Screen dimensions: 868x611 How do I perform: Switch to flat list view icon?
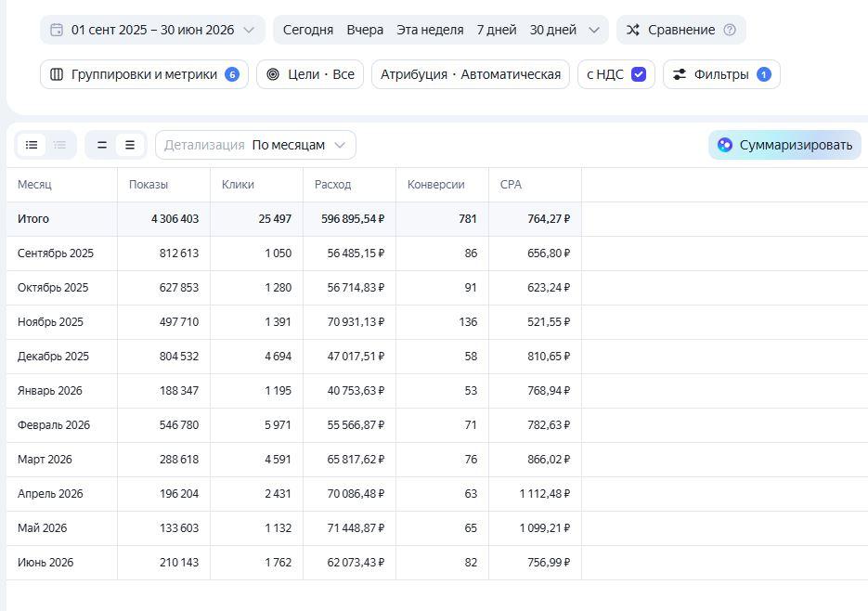[32, 145]
